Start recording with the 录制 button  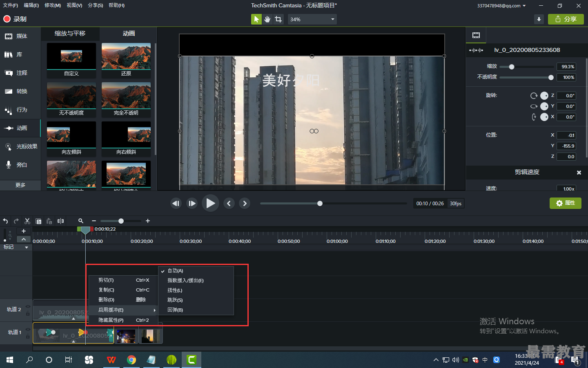(15, 19)
